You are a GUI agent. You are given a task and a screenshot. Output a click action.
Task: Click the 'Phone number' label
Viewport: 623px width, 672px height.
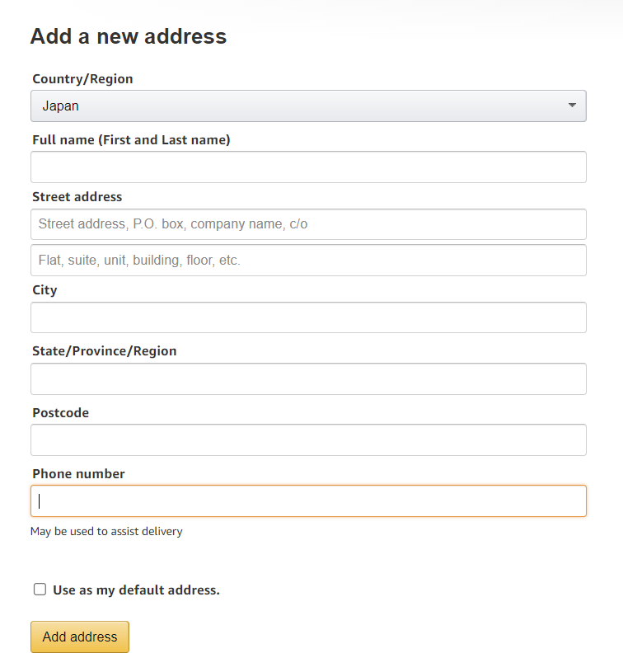click(78, 473)
